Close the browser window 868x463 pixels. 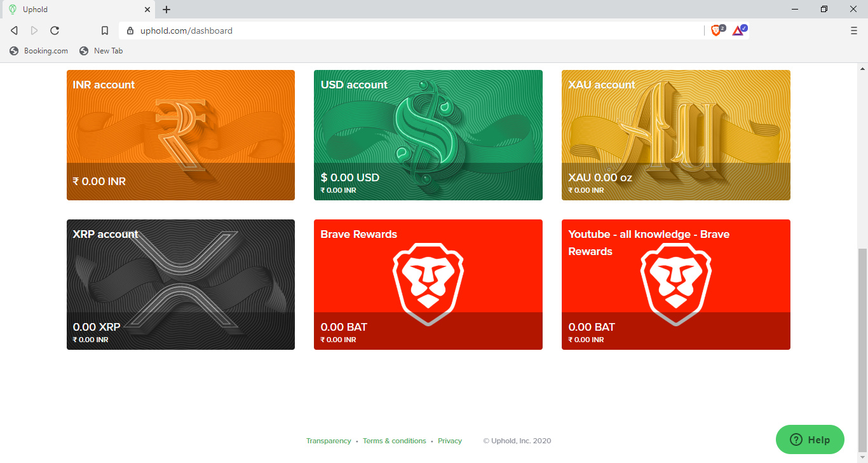853,9
